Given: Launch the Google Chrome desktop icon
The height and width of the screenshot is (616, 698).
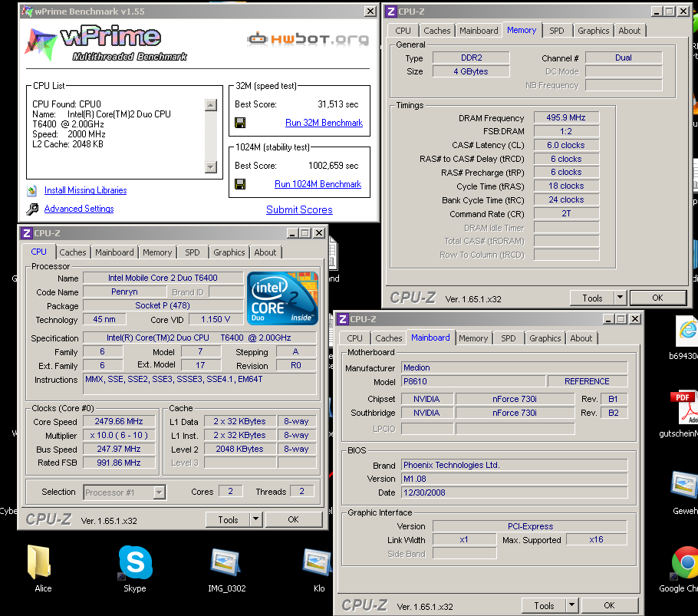Looking at the screenshot, I should pyautogui.click(x=686, y=562).
